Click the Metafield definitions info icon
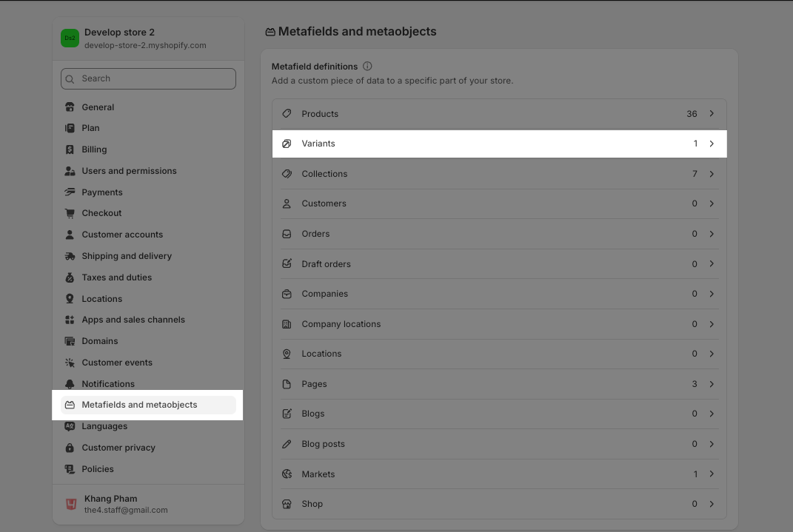 (367, 67)
